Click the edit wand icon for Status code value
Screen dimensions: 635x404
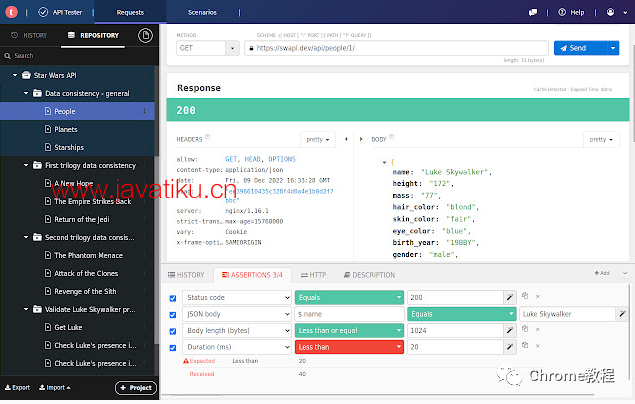pyautogui.click(x=511, y=297)
